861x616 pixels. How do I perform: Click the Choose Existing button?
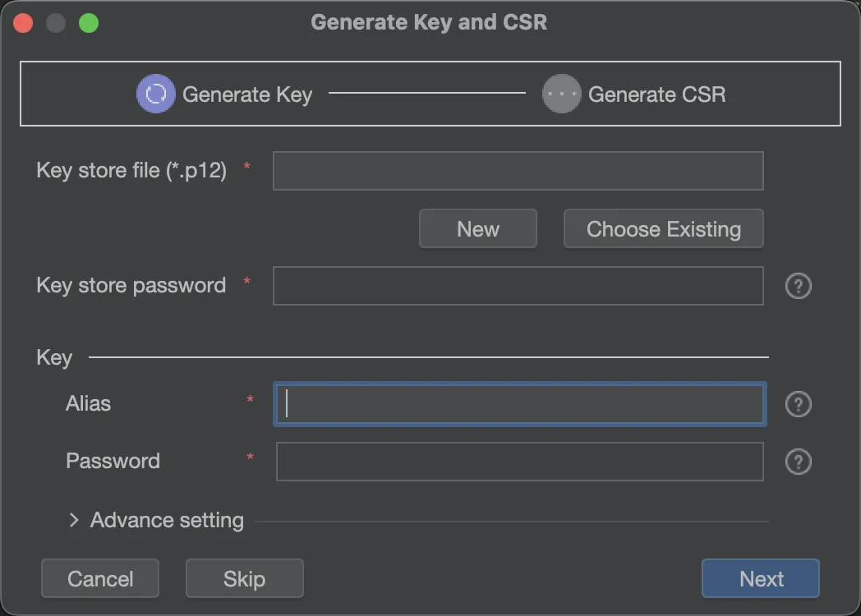pyautogui.click(x=663, y=229)
